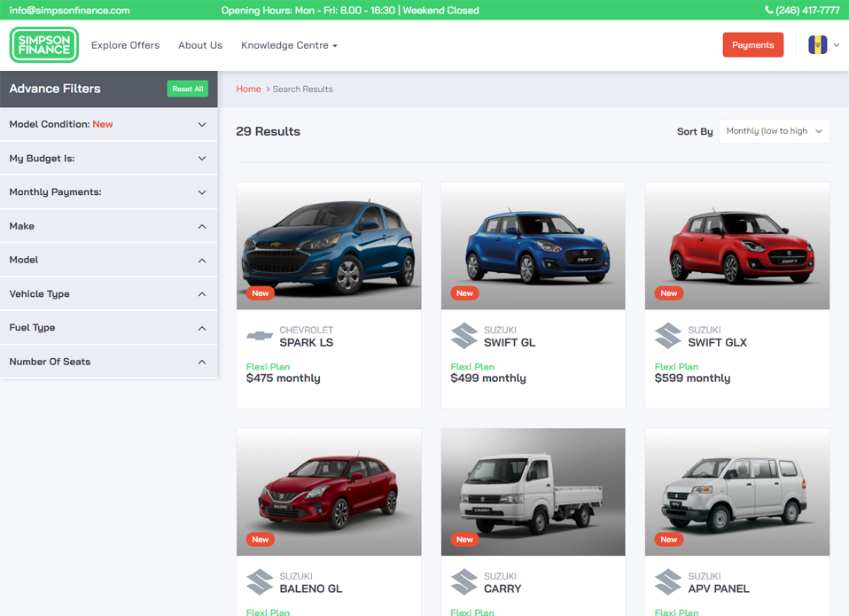Go to About Us page
849x616 pixels.
[x=200, y=45]
